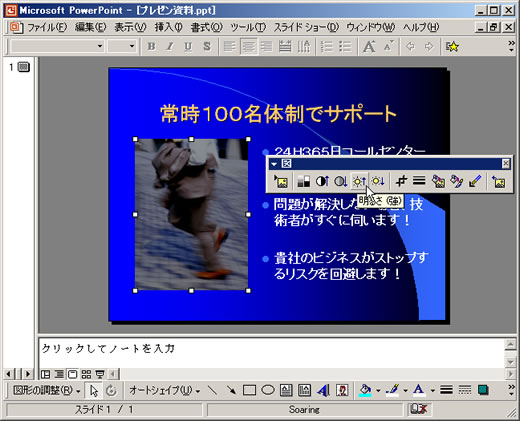
Task: Click the 図形の調整 button
Action: (x=46, y=390)
